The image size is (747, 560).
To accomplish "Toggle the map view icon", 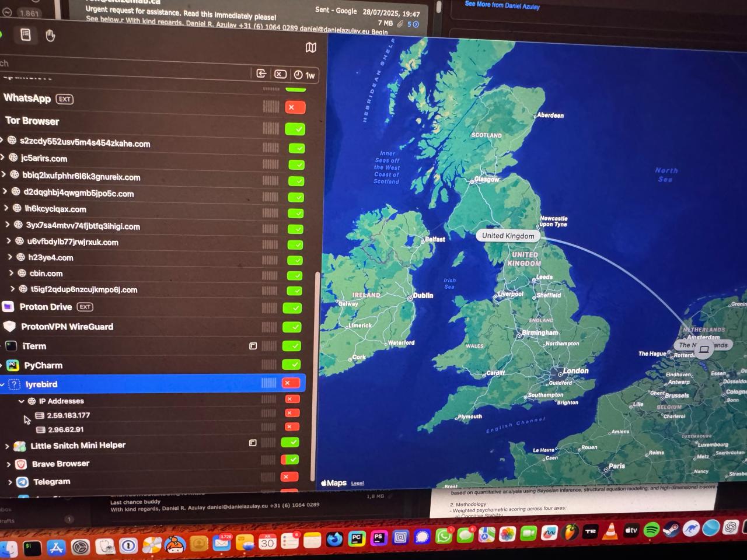I will click(311, 48).
